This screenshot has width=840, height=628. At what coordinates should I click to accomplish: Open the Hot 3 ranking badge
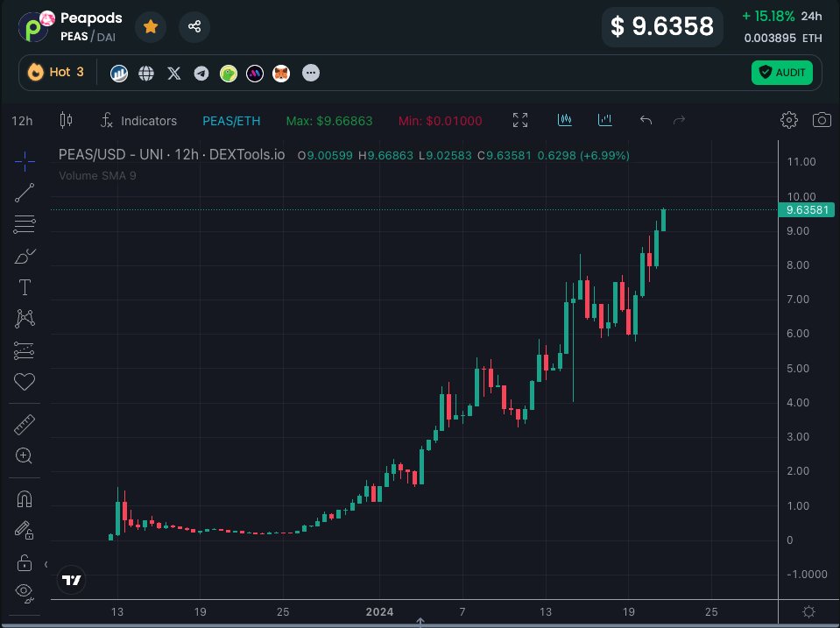(56, 73)
